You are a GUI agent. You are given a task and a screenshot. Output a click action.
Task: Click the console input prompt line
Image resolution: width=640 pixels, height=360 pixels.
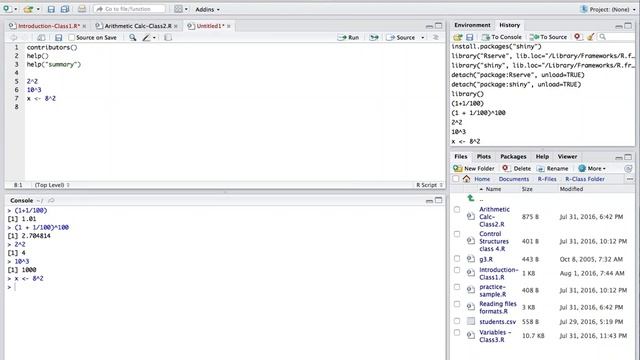(224, 287)
